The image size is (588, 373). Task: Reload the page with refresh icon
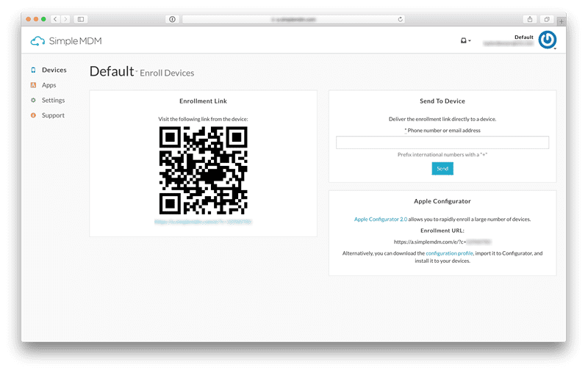400,19
